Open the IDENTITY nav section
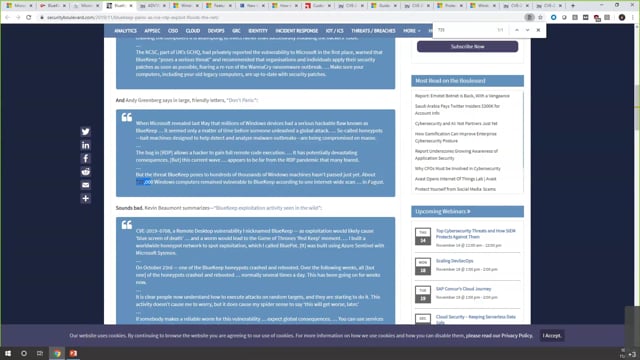 (x=258, y=31)
